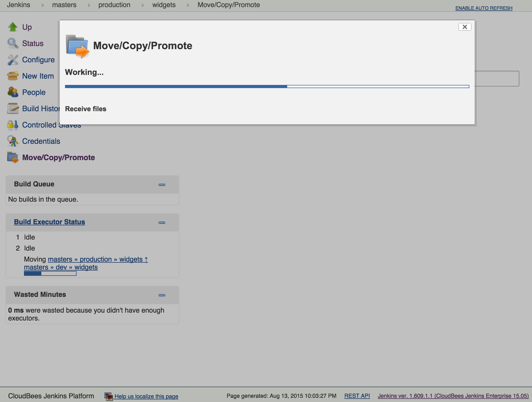Click the Build Executor Status link
532x402 pixels.
pos(49,221)
